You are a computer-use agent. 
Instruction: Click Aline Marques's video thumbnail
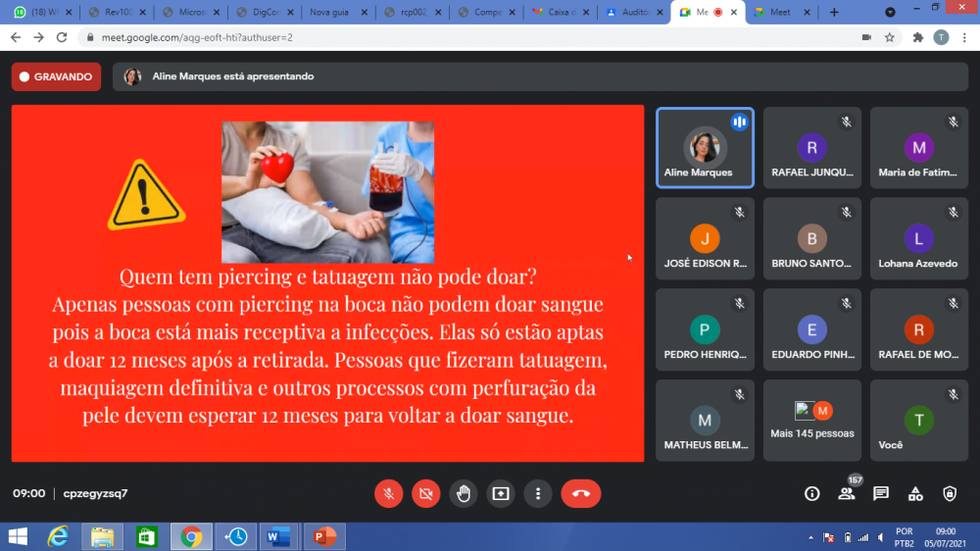click(705, 147)
